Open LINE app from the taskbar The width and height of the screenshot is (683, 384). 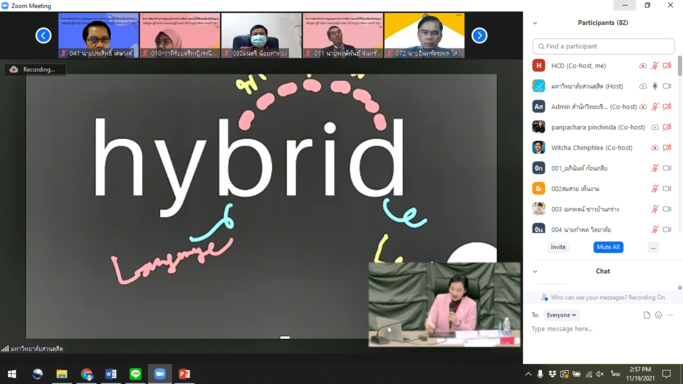(x=135, y=374)
